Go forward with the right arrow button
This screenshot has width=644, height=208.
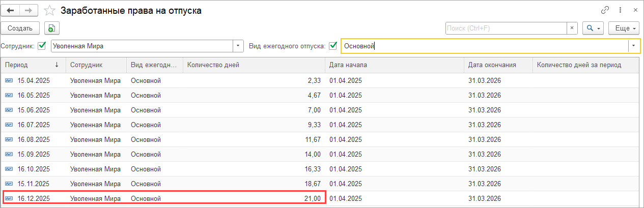click(x=29, y=10)
